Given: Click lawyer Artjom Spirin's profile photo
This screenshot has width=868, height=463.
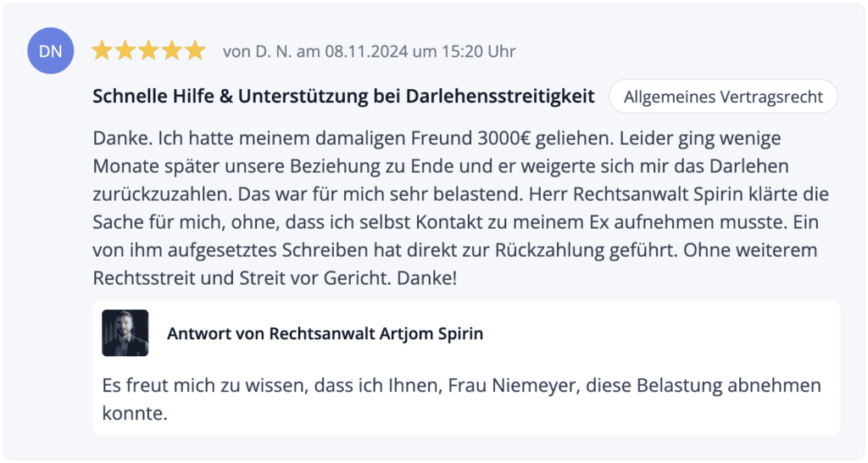Looking at the screenshot, I should click(x=125, y=333).
